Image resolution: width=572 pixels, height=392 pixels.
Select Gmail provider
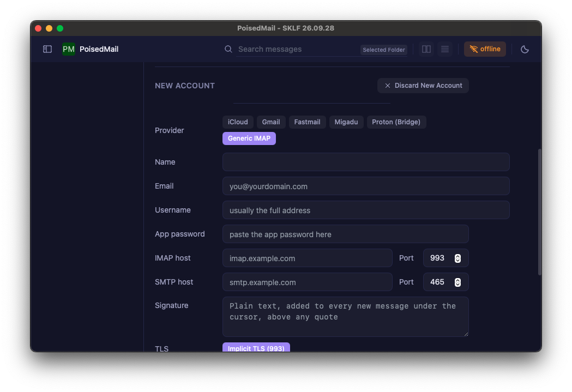coord(271,122)
